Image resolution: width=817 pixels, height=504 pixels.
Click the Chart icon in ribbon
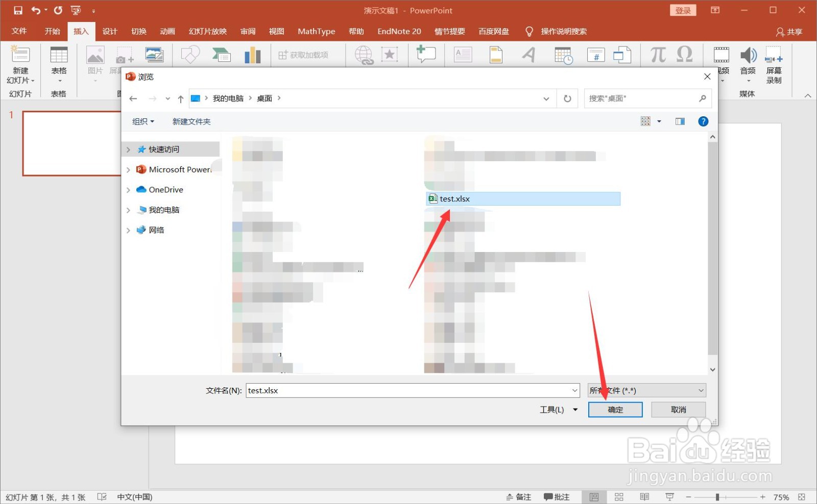tap(252, 55)
